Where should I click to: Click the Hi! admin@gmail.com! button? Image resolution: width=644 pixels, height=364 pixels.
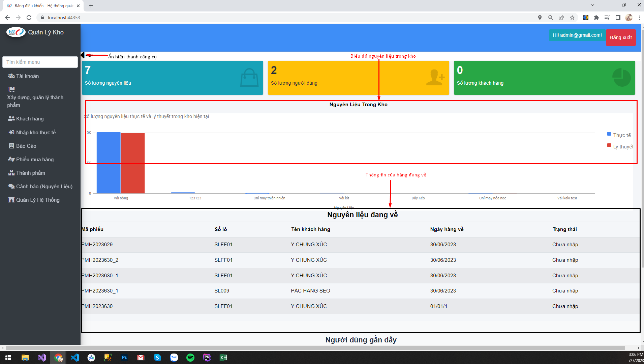[577, 35]
